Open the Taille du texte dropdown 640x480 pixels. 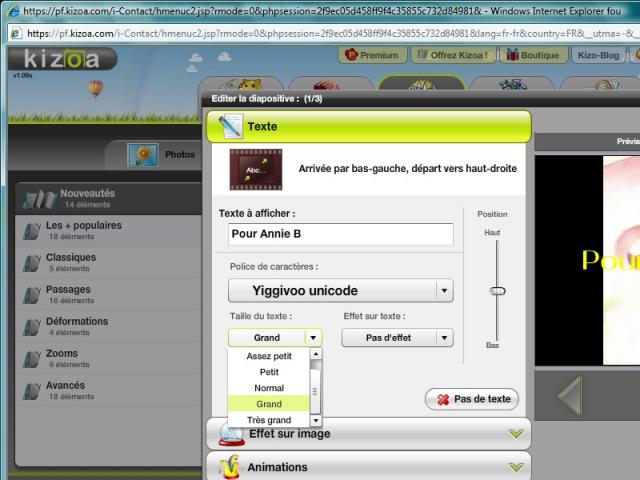[x=275, y=338]
